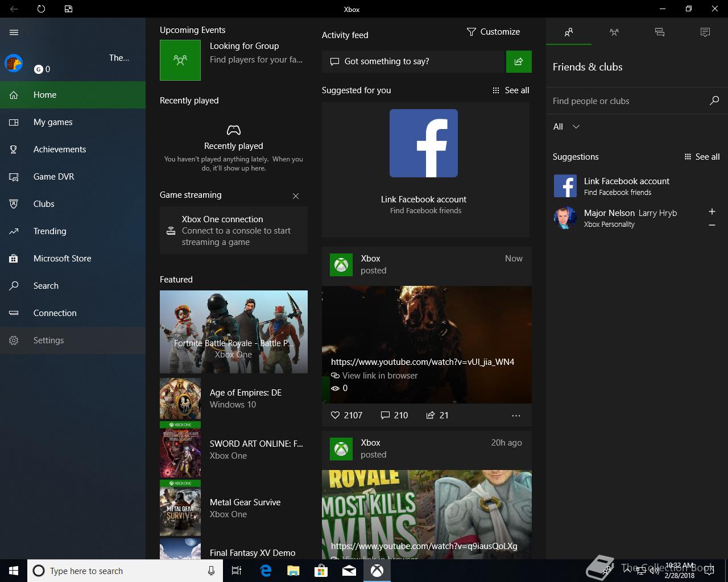Switch to Parties tab icon

(614, 32)
